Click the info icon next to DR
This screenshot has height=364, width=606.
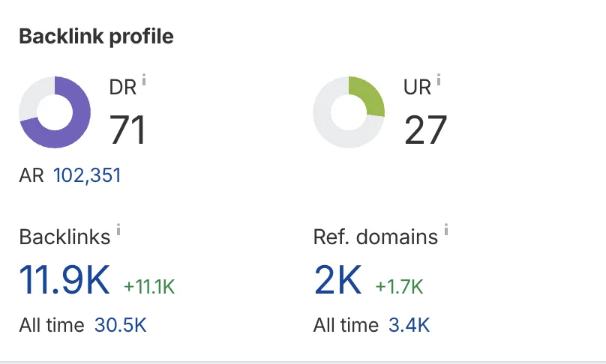(144, 80)
